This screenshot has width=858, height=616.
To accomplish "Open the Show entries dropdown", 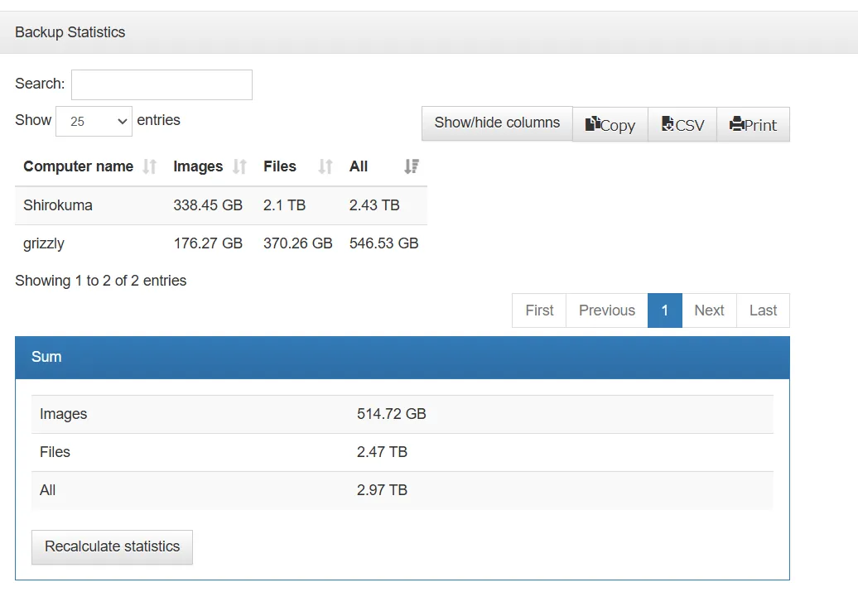I will 94,121.
